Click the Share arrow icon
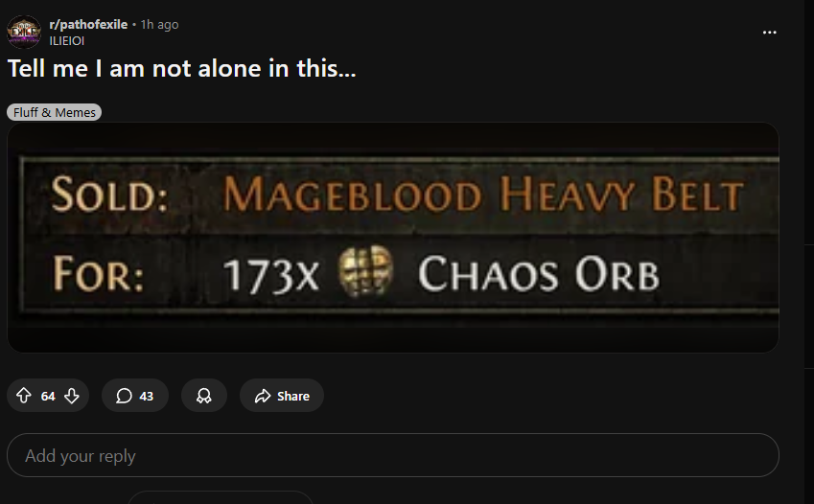Viewport: 814px width, 504px height. pos(263,396)
